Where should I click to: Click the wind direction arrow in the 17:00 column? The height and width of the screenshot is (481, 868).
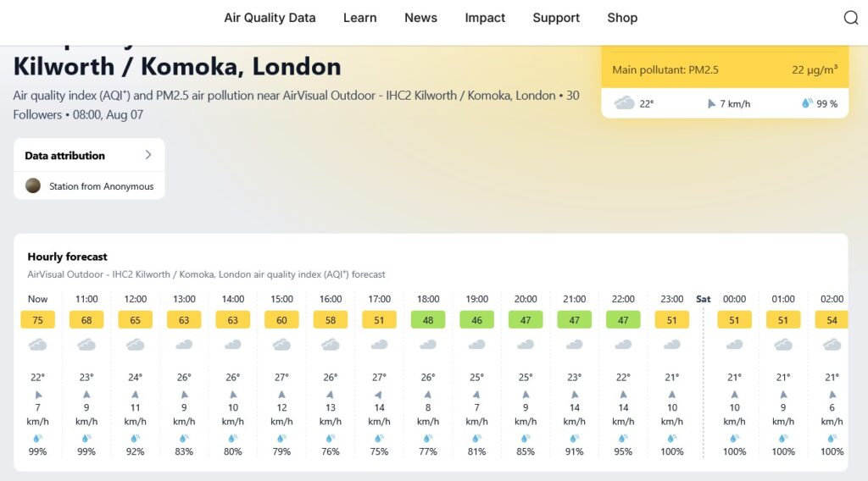[379, 395]
